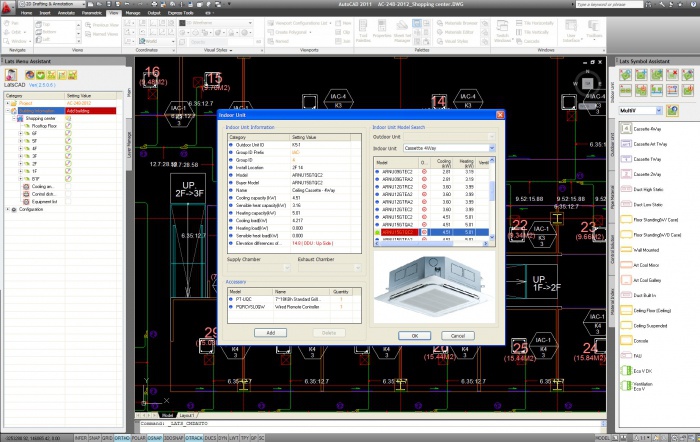Image resolution: width=700 pixels, height=442 pixels.
Task: Switch to the Manage ribbon tab
Action: (x=133, y=13)
